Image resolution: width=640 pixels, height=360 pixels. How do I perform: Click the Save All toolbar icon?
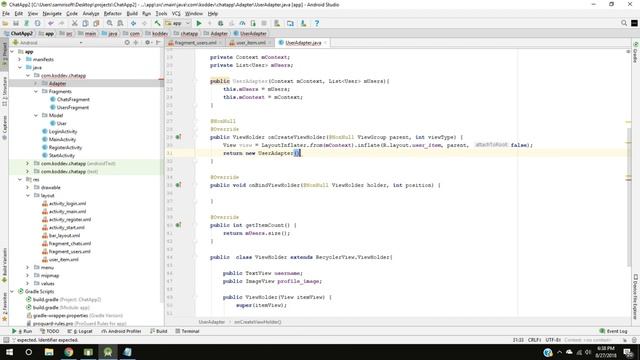tap(16, 23)
